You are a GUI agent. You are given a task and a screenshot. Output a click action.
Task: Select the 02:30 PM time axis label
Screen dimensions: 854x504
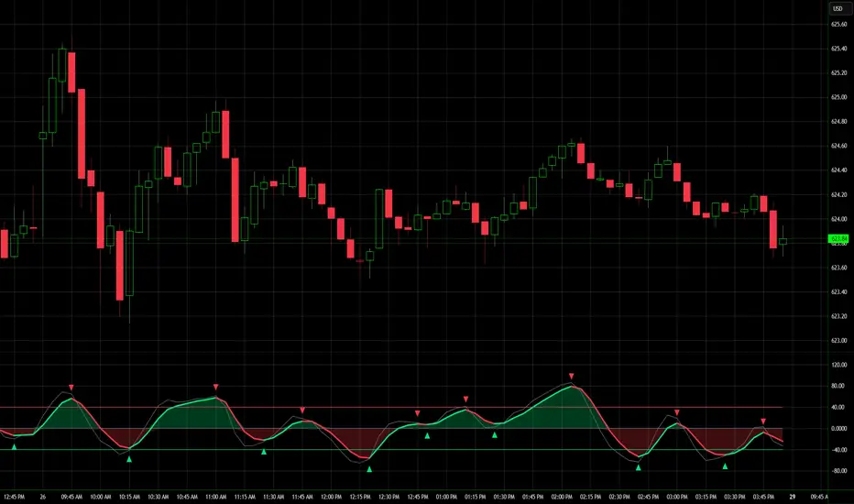pyautogui.click(x=619, y=497)
